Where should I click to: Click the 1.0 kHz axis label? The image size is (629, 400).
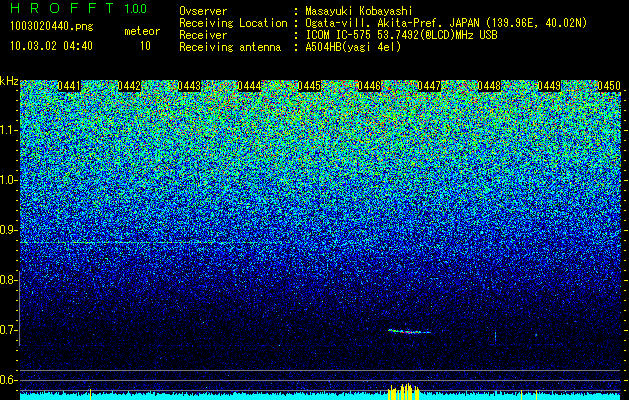(x=9, y=180)
